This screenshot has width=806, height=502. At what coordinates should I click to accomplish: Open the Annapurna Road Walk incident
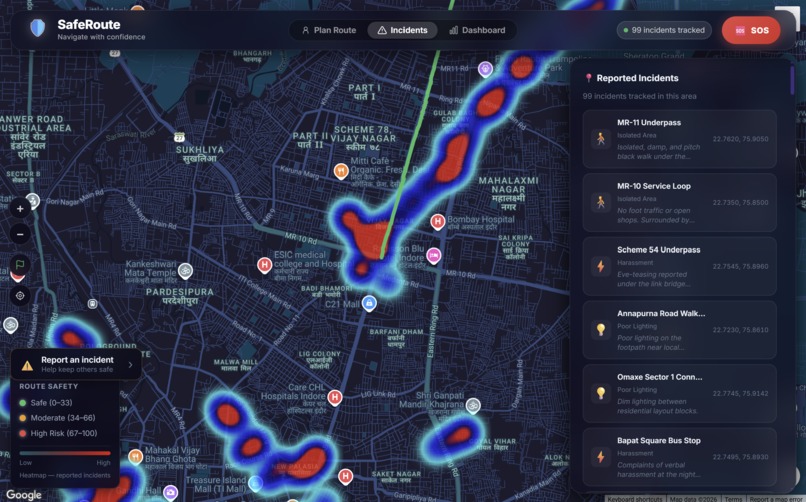click(x=679, y=330)
